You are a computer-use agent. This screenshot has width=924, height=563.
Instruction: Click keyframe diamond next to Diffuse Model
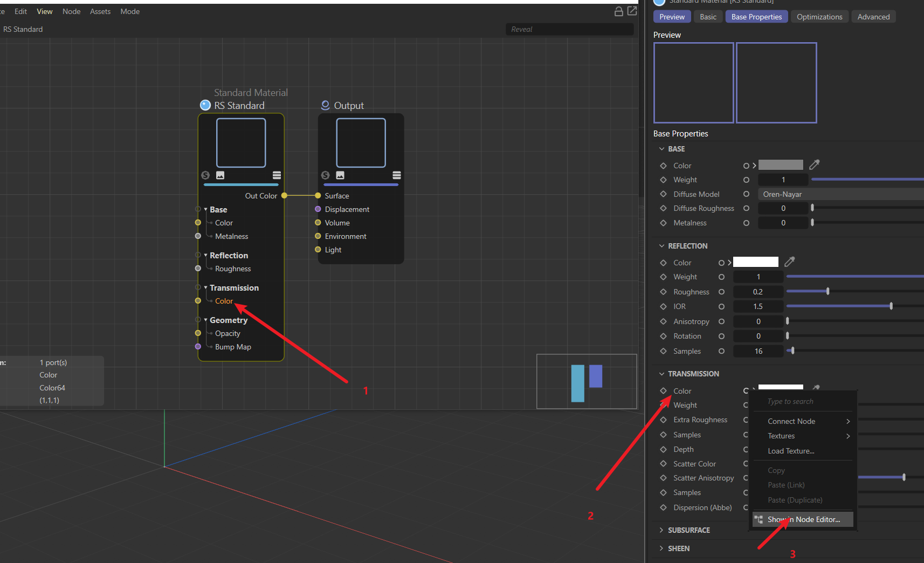[x=663, y=194]
